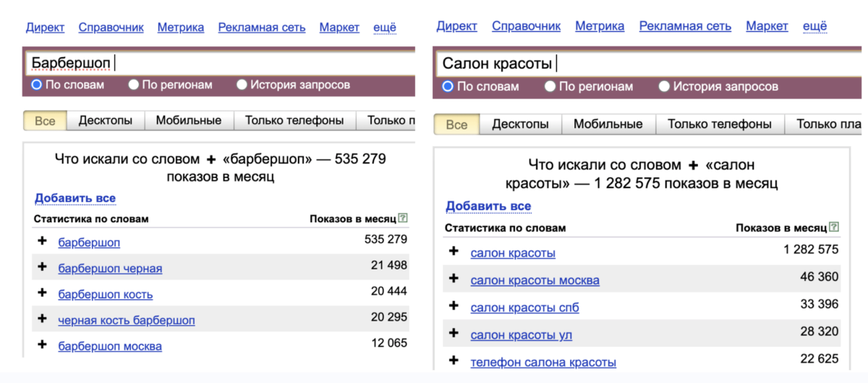Viewport: 868px width, 383px height.
Task: Open the 'ещё' menu in the left panel
Action: pos(384,28)
